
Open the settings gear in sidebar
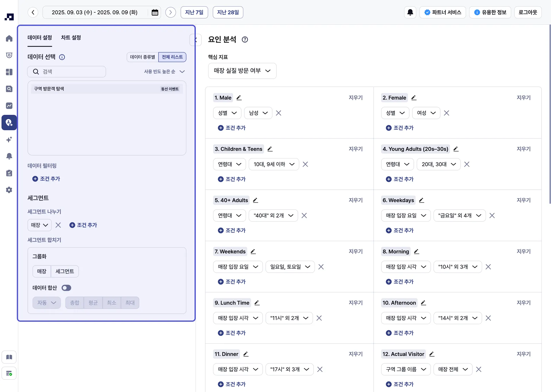pyautogui.click(x=9, y=190)
